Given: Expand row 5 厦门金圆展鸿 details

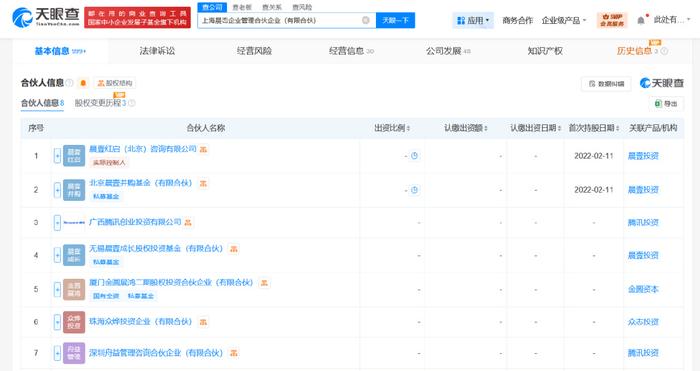Looking at the screenshot, I should pyautogui.click(x=57, y=289).
